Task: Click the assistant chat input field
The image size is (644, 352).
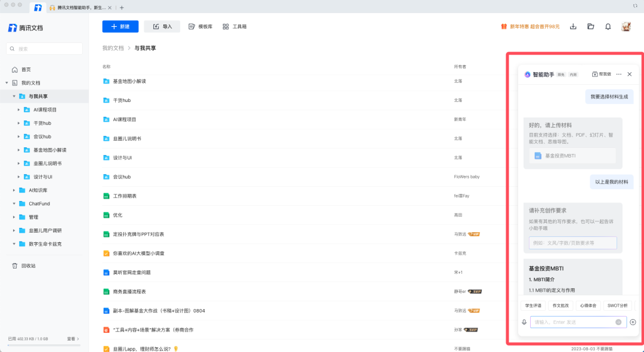Action: click(x=578, y=322)
